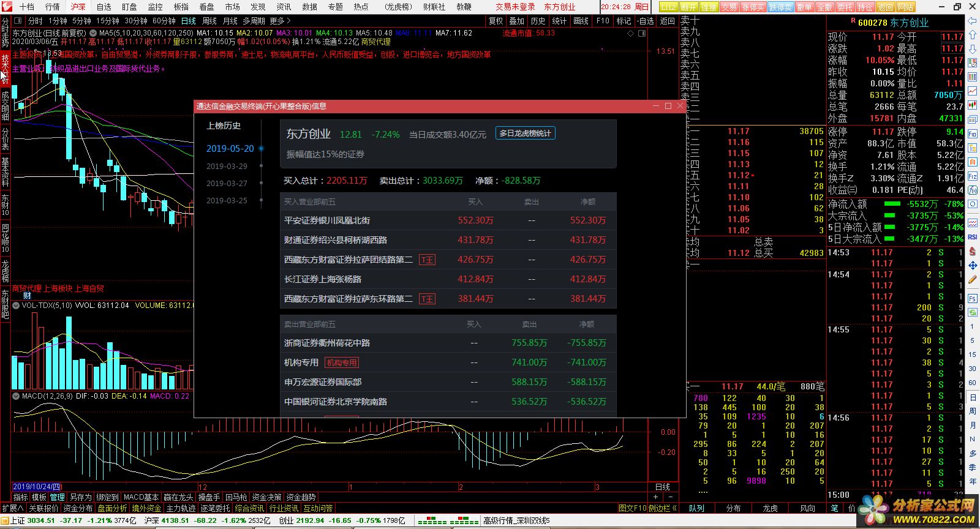The width and height of the screenshot is (980, 529).
Task: Click the T王 badge on the 拉萨团结路第二 row
Action: [x=427, y=260]
